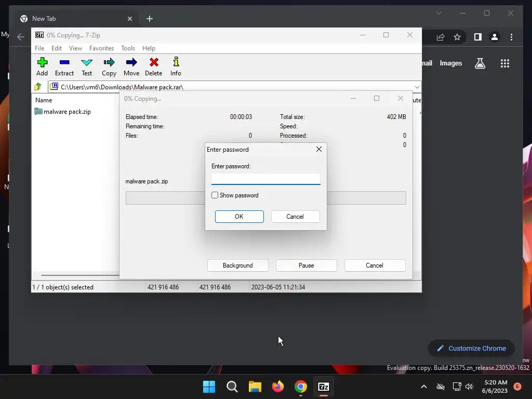
Task: Click the volume icon in system tray
Action: [469, 387]
